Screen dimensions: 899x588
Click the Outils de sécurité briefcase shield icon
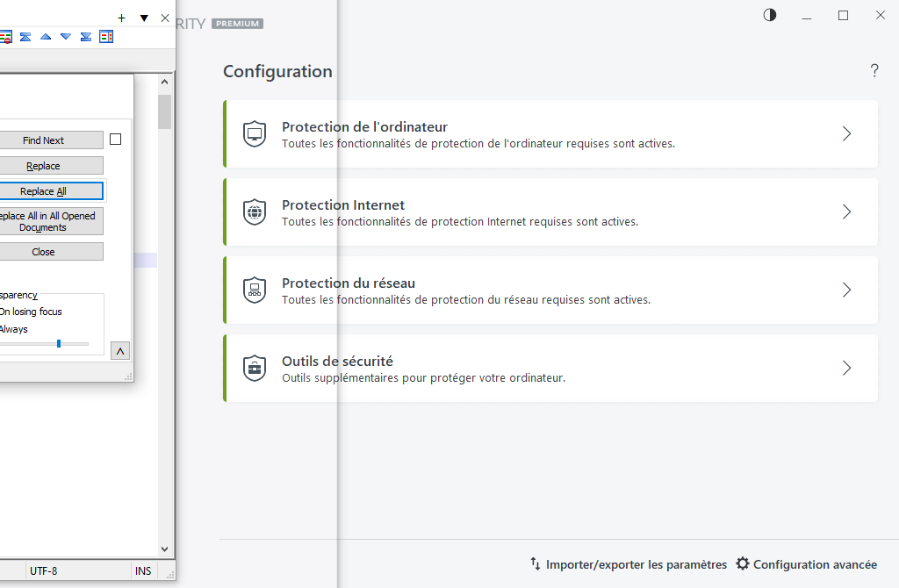[x=255, y=368]
